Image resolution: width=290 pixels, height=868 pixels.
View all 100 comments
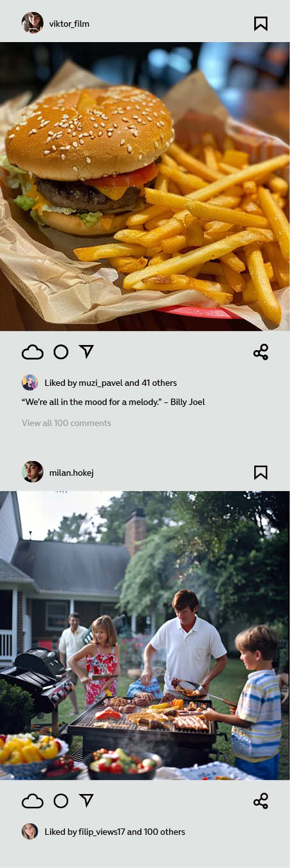[66, 423]
